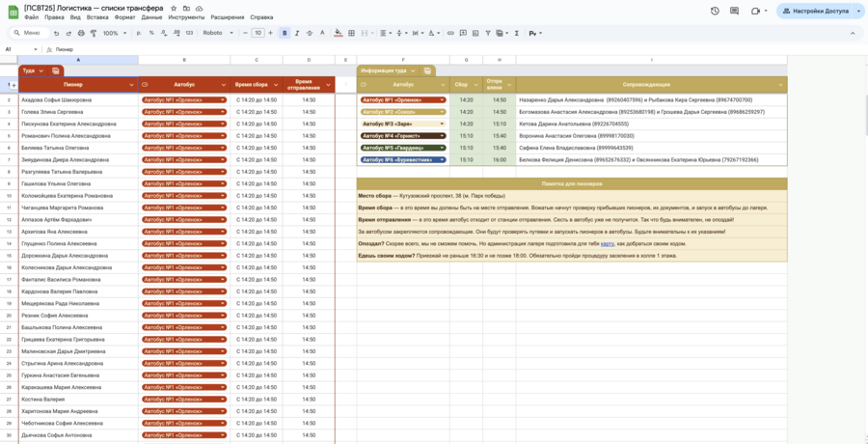The height and width of the screenshot is (444, 868).
Task: Star this spreadsheet document
Action: [174, 8]
